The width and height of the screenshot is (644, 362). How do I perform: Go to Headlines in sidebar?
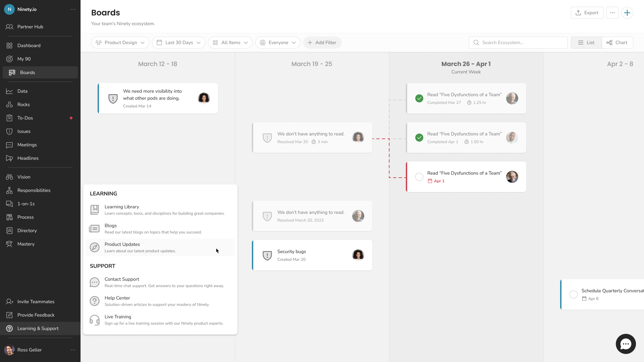[x=28, y=158]
